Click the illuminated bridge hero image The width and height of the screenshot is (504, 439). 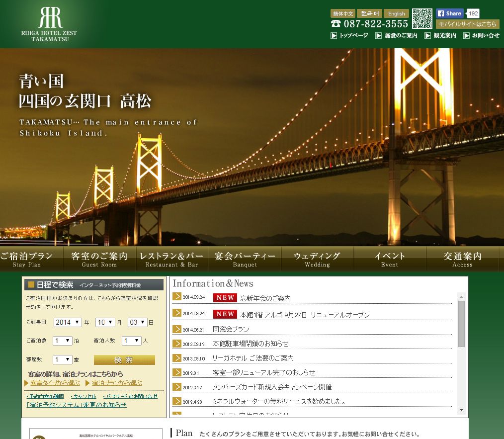252,147
